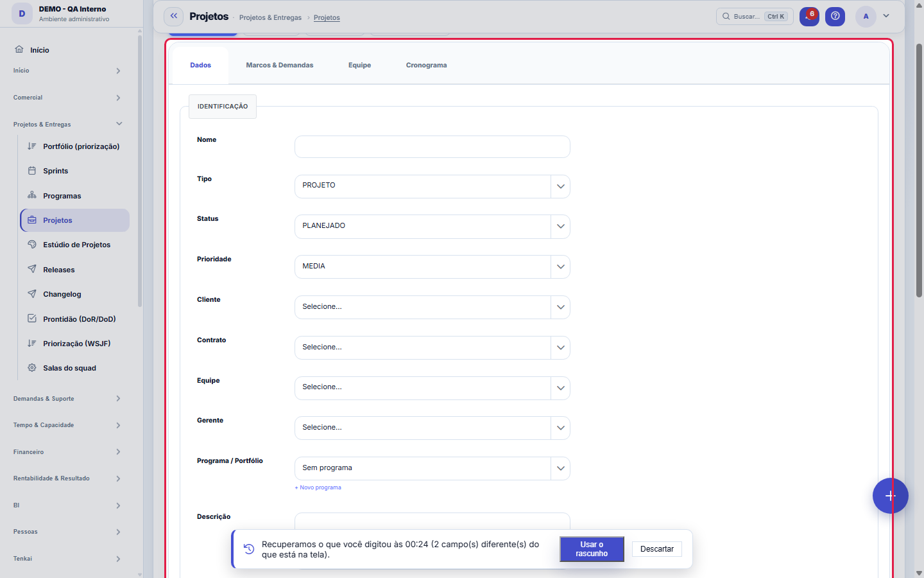Image resolution: width=924 pixels, height=578 pixels.
Task: Switch to the Dados tab
Action: (201, 66)
